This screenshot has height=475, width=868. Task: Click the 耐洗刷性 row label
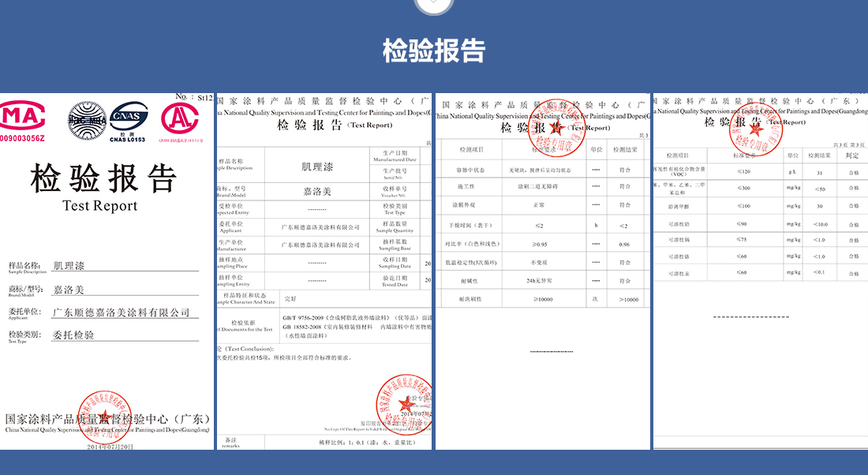470,299
